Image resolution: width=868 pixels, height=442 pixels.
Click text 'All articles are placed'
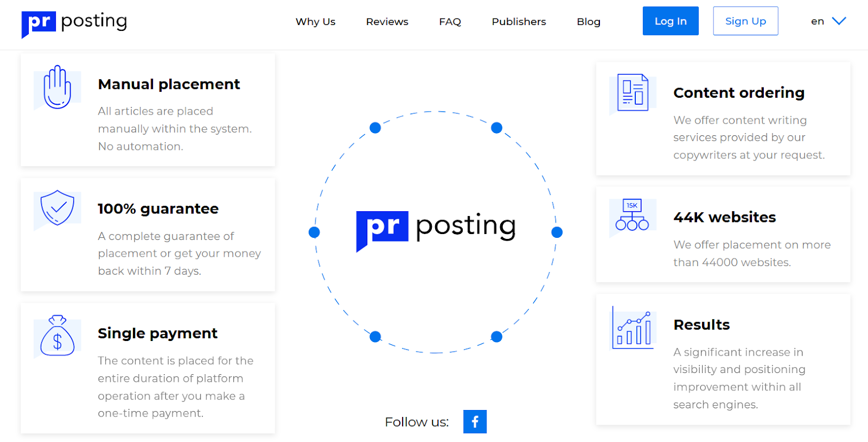(156, 111)
